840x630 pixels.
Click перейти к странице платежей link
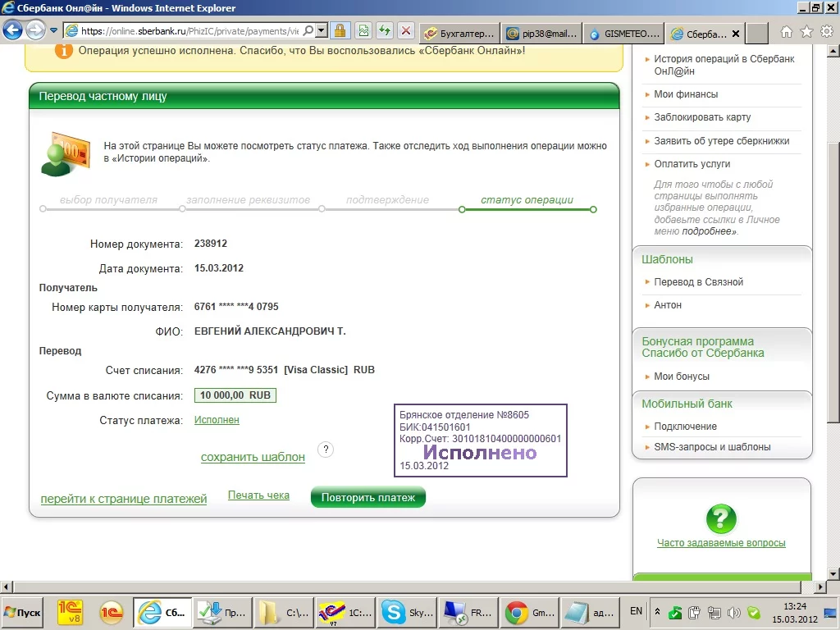[x=124, y=499]
